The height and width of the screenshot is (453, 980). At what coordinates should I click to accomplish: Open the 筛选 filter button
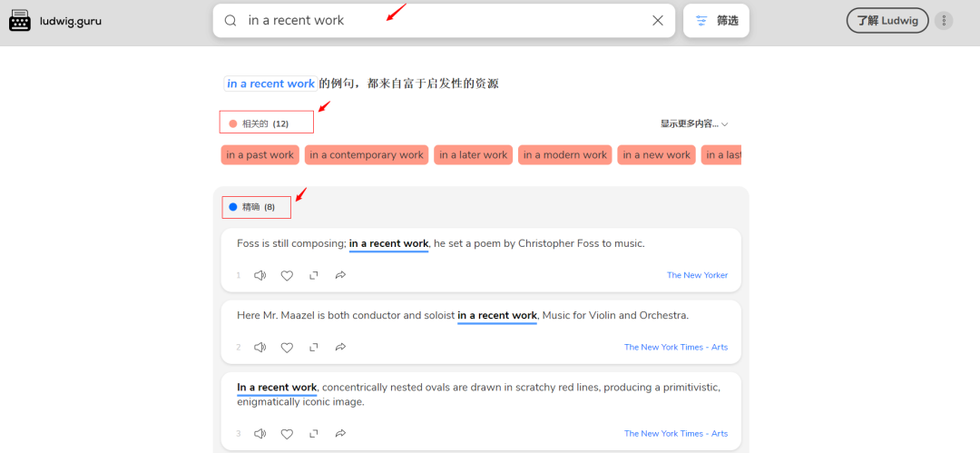click(716, 21)
